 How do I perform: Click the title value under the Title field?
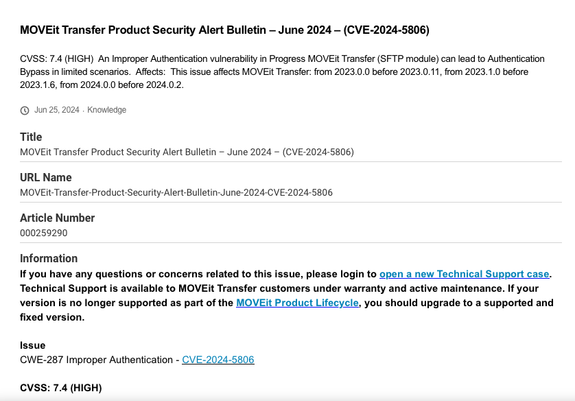coord(187,152)
